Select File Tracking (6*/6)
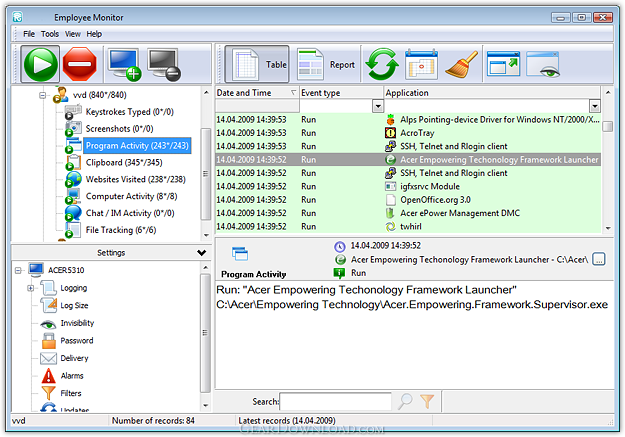This screenshot has width=625, height=437. click(121, 230)
